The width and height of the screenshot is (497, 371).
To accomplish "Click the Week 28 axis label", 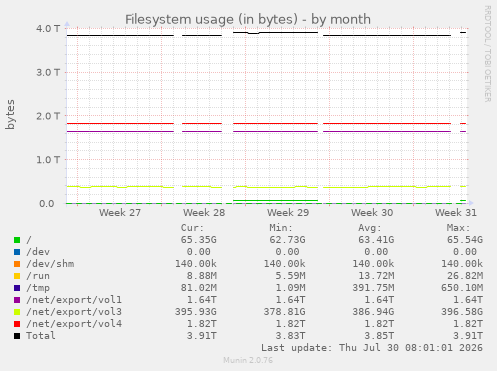I will tap(204, 213).
